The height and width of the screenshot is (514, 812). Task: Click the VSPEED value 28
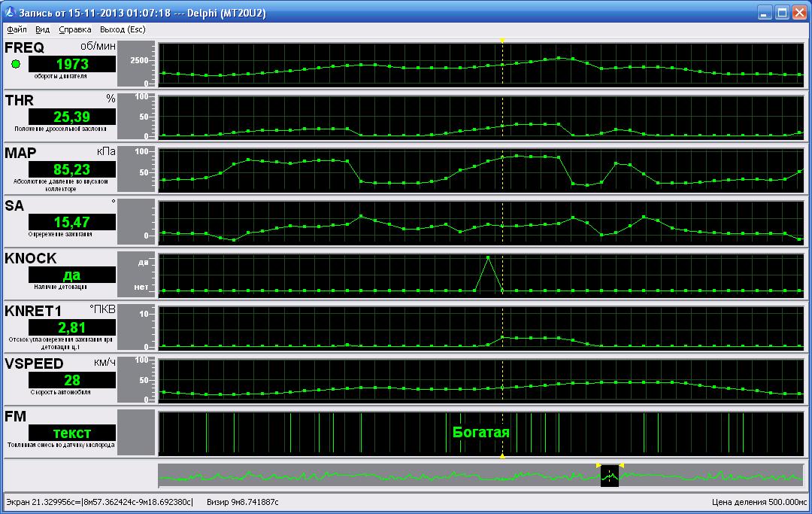[x=72, y=380]
